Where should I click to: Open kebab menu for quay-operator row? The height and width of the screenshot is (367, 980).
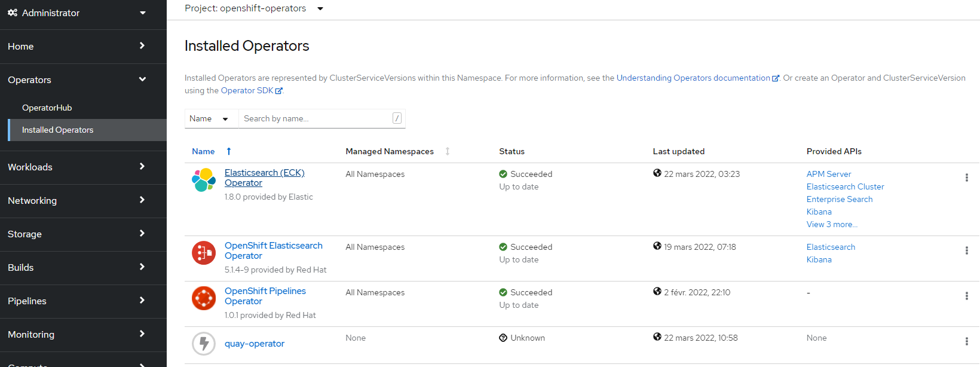pos(966,341)
